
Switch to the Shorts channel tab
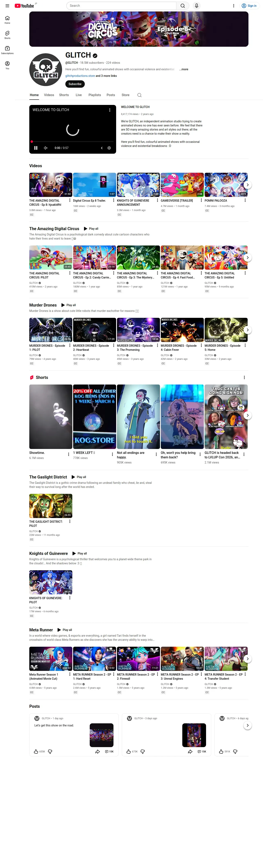[x=64, y=95]
